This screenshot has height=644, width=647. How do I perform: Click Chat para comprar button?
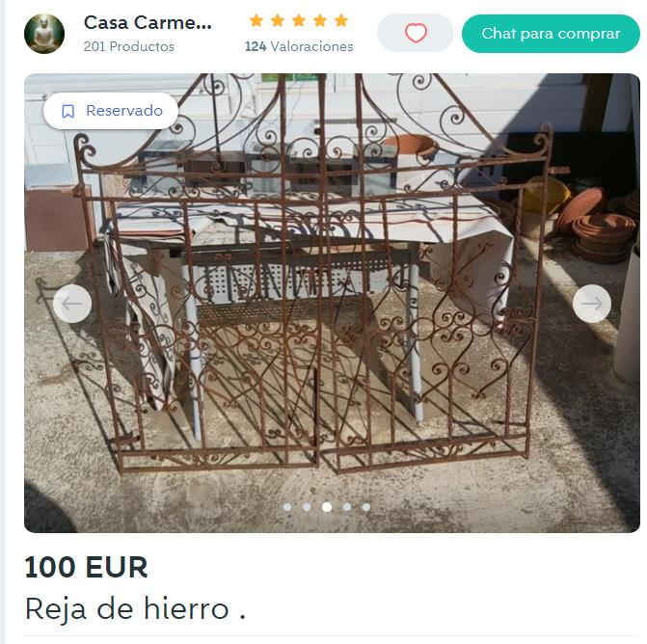pyautogui.click(x=551, y=34)
